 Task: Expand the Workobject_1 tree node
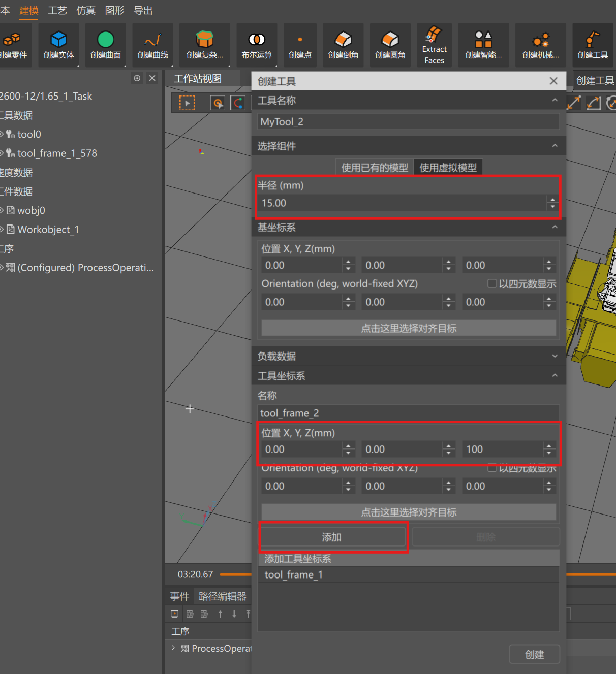(x=2, y=229)
